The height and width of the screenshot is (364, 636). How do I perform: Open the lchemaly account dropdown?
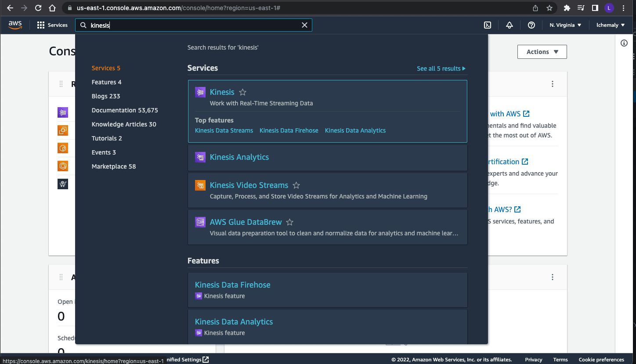point(610,25)
